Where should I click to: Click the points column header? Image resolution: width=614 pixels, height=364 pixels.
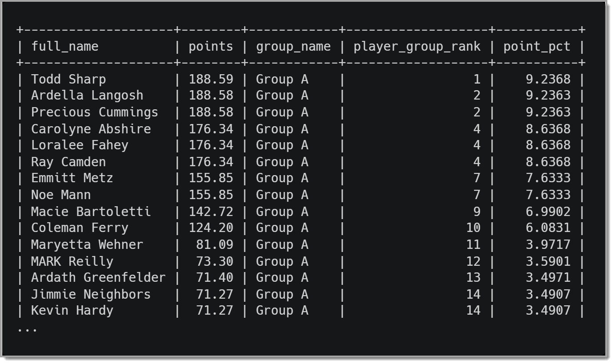211,46
